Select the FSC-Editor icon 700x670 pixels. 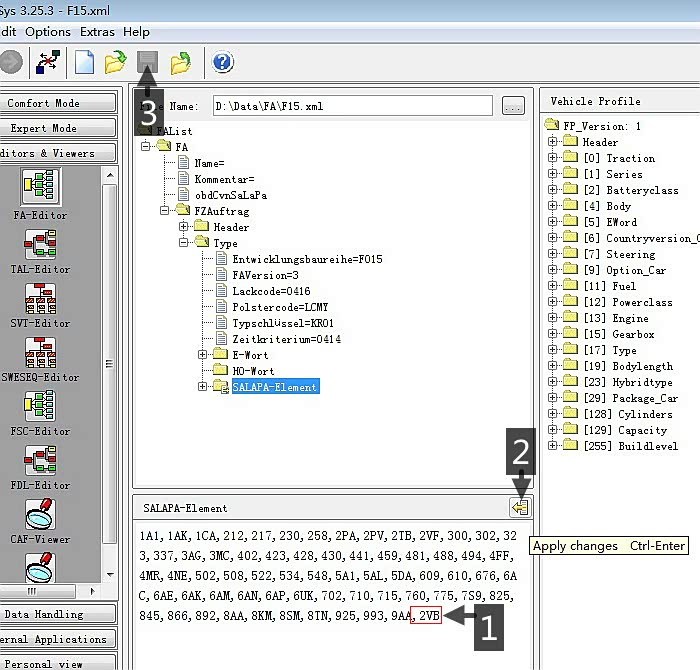point(41,406)
